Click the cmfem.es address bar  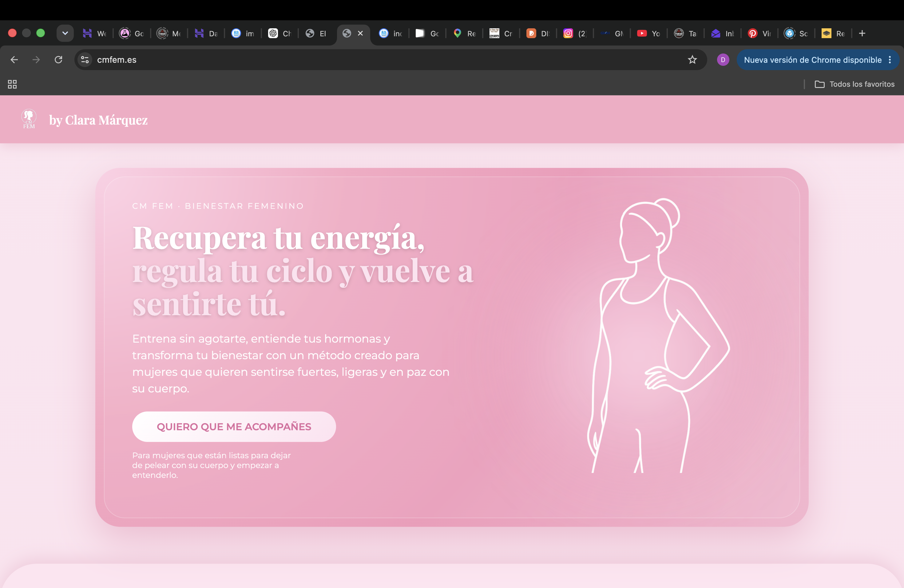pos(391,60)
